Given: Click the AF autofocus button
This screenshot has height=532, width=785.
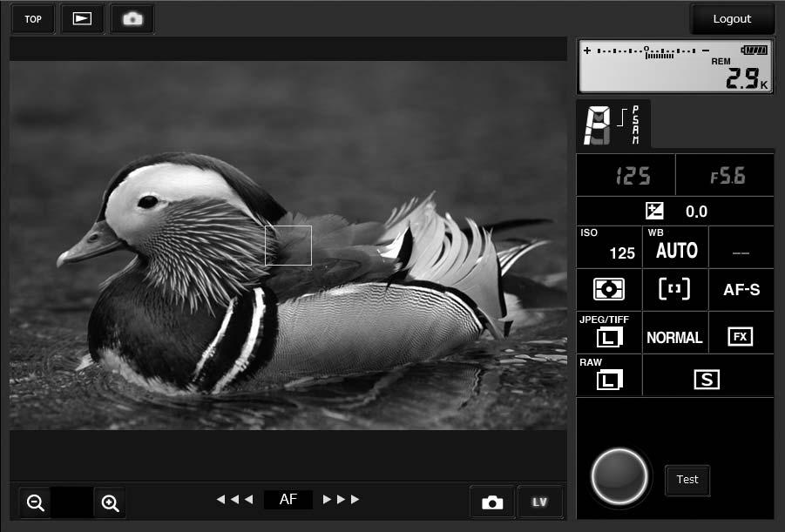Looking at the screenshot, I should pyautogui.click(x=288, y=500).
